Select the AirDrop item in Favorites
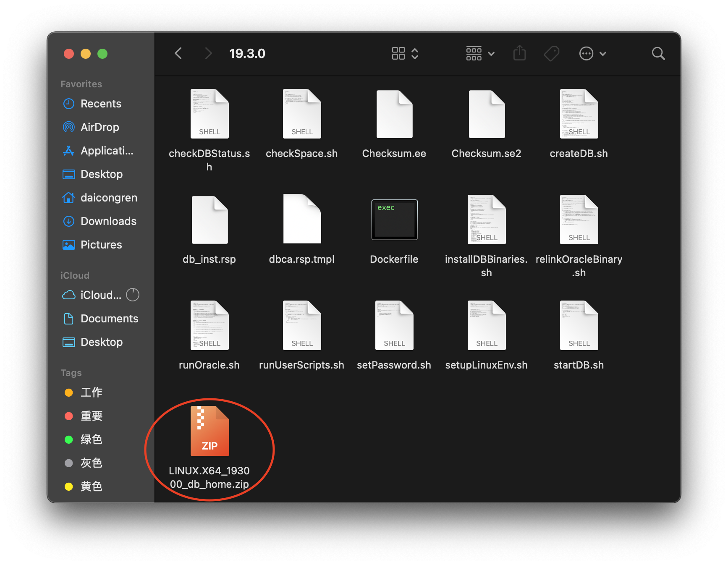Screen dimensions: 728x565 point(100,127)
